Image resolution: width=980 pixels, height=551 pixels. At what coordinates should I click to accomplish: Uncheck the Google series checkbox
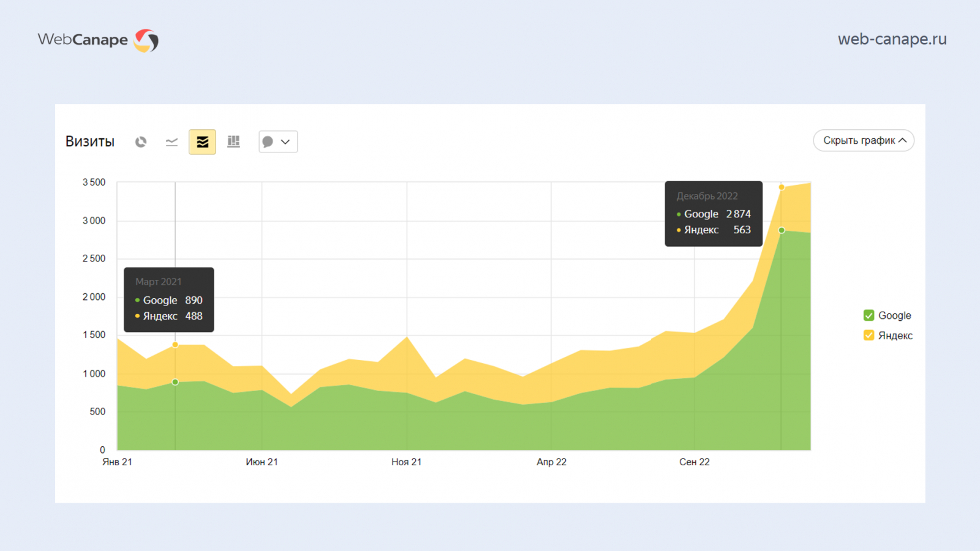click(869, 315)
